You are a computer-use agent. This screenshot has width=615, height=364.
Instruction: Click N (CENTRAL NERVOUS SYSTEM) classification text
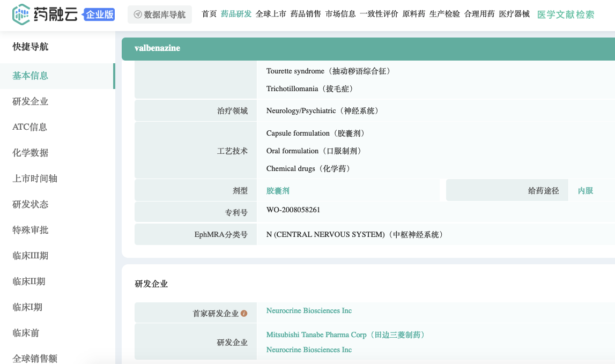[355, 235]
